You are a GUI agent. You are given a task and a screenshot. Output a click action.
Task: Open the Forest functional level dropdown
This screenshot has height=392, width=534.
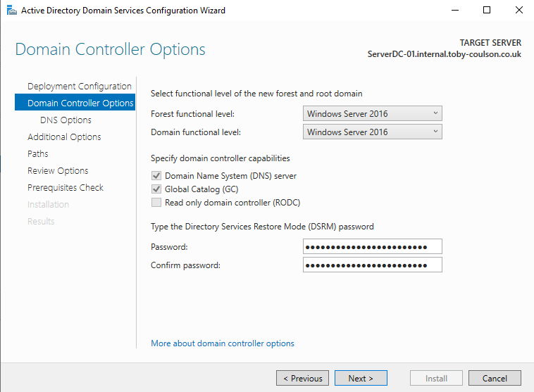(372, 113)
